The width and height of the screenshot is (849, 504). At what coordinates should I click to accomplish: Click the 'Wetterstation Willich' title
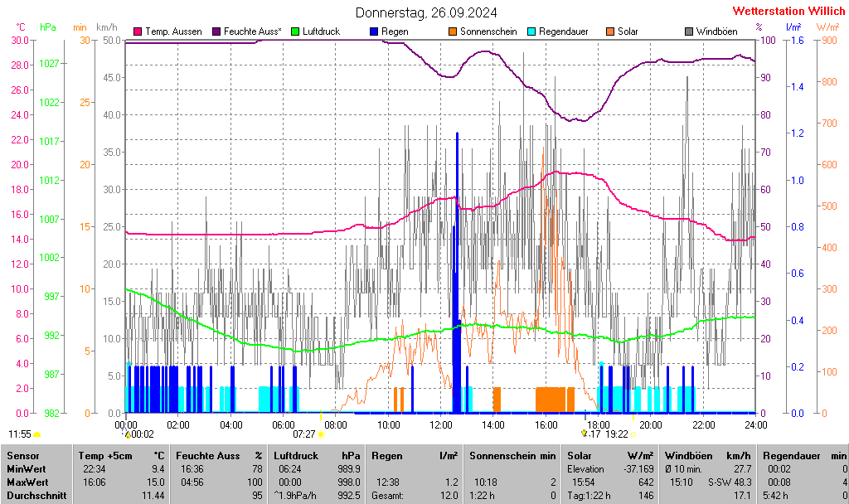tap(789, 11)
